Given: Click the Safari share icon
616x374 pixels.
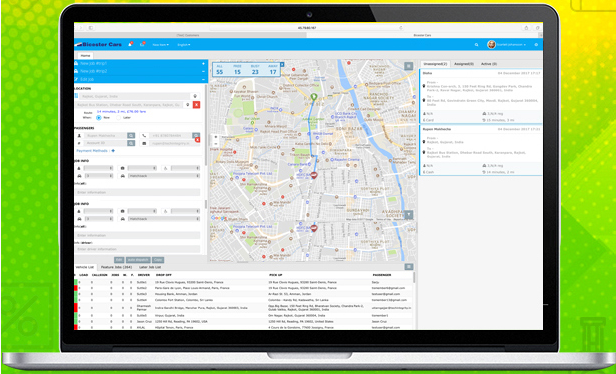Looking at the screenshot, I should (526, 28).
